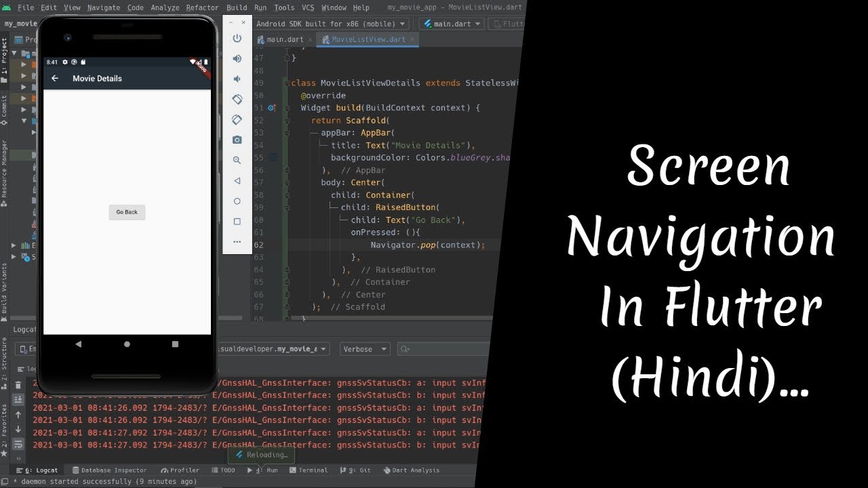Viewport: 868px width, 488px height.
Task: Open the Database Inspector tool window
Action: coord(108,470)
